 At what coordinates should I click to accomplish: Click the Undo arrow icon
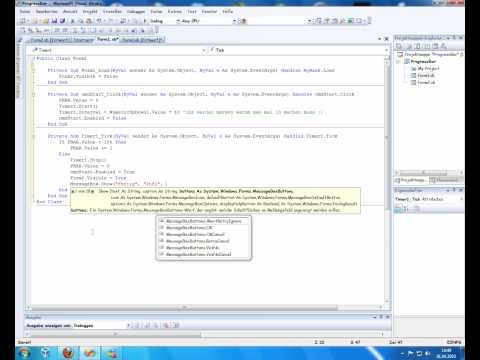pos(99,21)
